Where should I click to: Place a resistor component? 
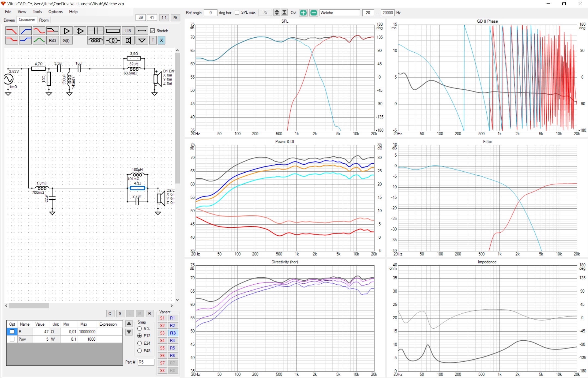point(113,31)
